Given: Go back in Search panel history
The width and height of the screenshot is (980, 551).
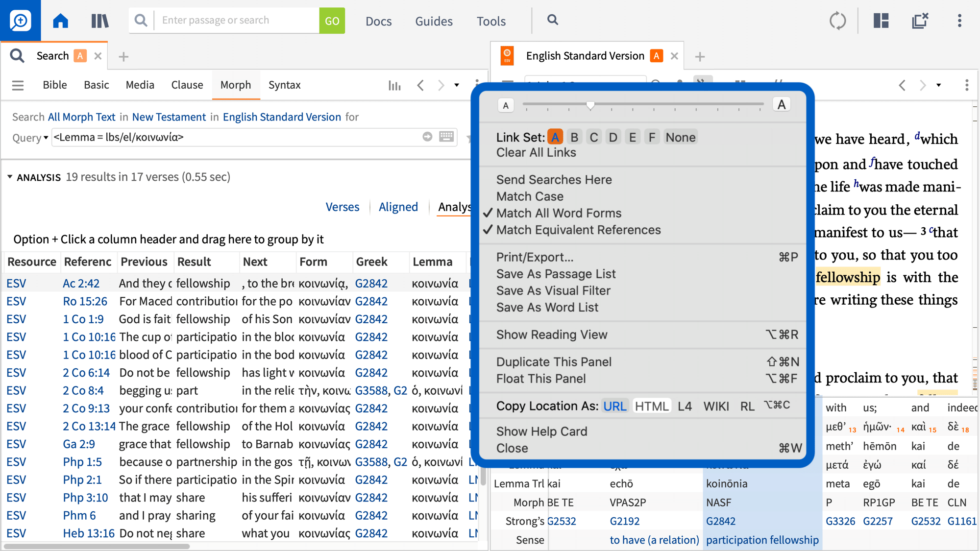Looking at the screenshot, I should point(420,85).
